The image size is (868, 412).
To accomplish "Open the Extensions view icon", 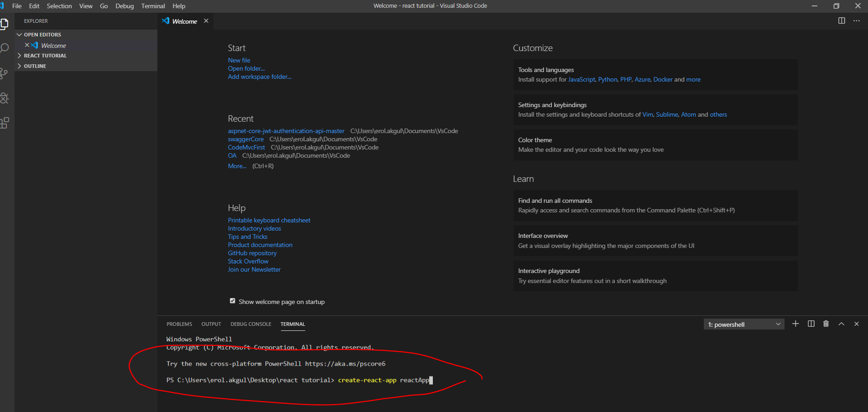I will coord(5,123).
